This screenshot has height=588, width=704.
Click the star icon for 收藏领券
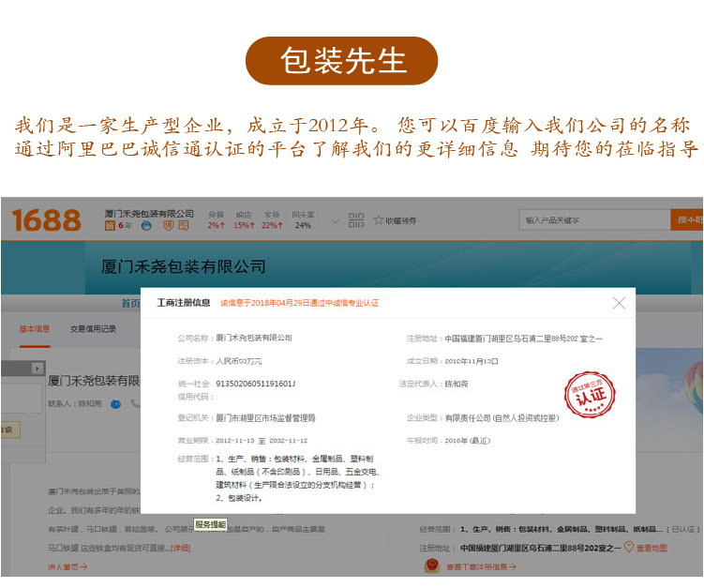coord(379,220)
